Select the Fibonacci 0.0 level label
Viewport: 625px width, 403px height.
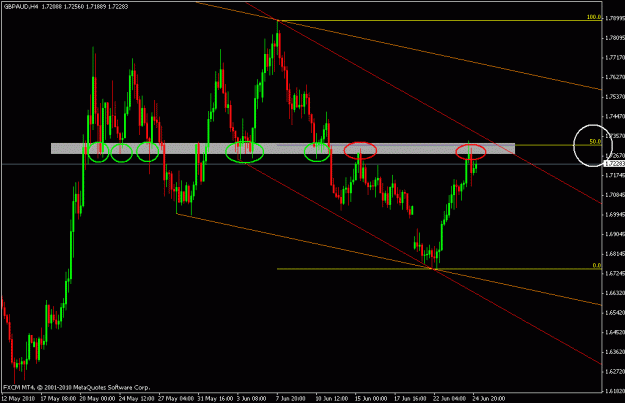point(597,265)
